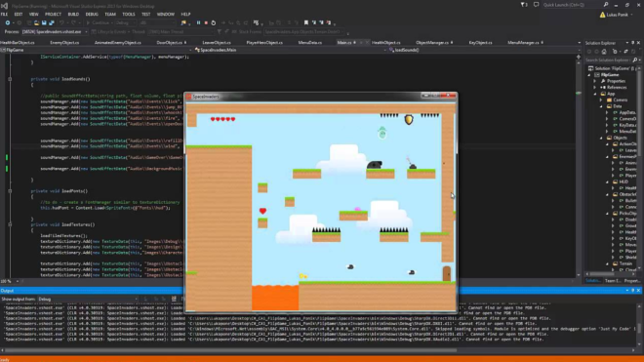Collapse the App folder in Solution Explorer
Viewport: 644px width, 362px height.
tap(594, 94)
